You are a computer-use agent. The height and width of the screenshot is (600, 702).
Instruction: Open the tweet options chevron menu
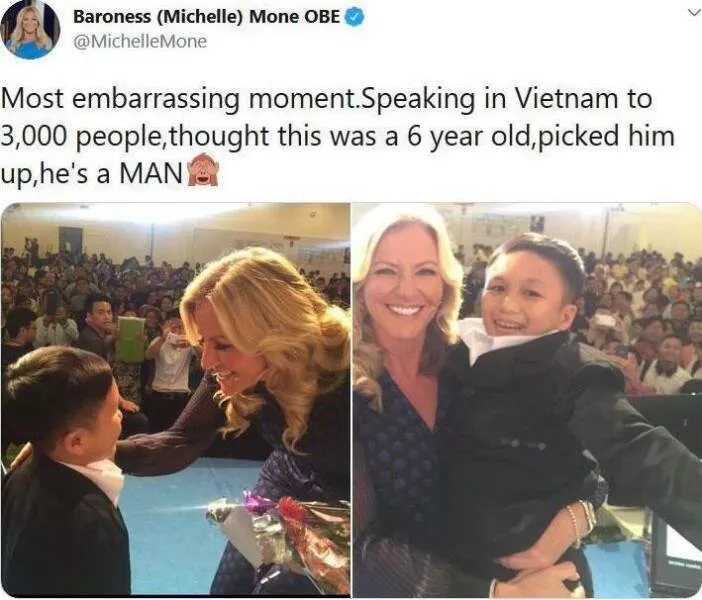(694, 13)
